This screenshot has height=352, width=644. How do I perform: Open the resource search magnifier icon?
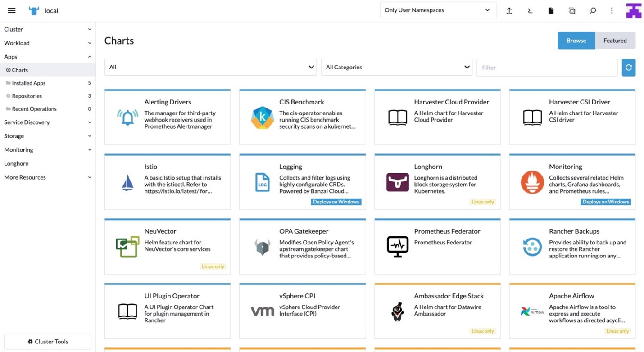point(593,10)
